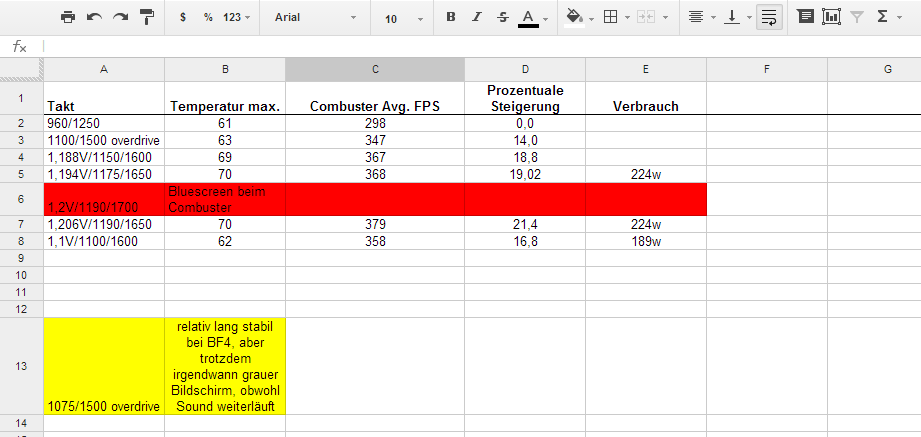Format as currency with dollar icon

[183, 17]
